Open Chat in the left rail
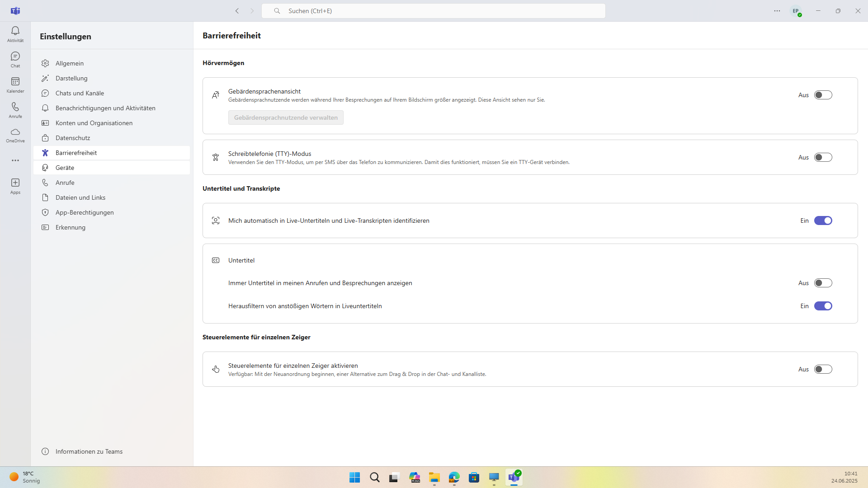 [x=15, y=59]
